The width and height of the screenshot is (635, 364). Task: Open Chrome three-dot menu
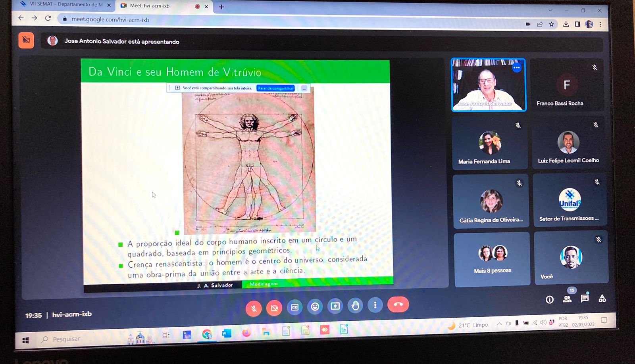coord(600,24)
